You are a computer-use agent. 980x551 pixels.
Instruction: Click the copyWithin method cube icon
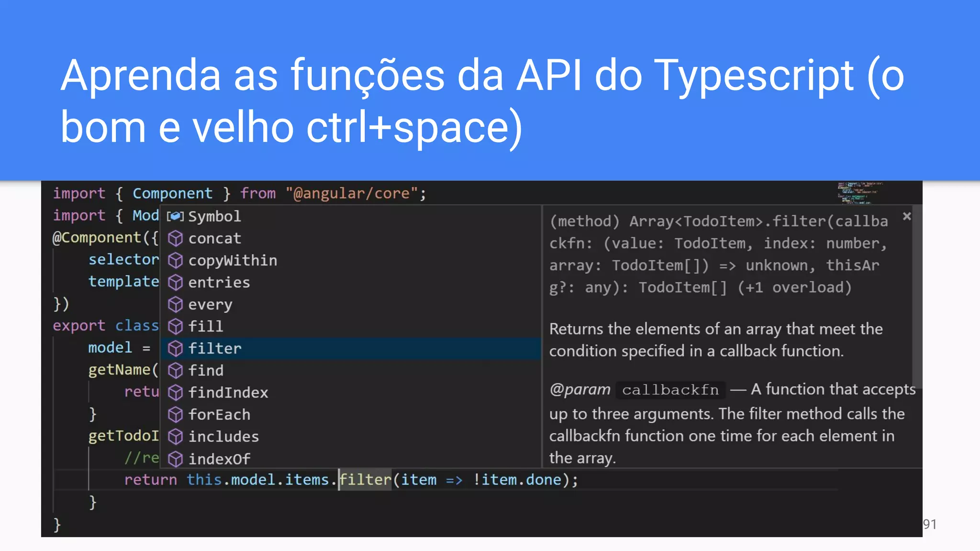pos(176,260)
